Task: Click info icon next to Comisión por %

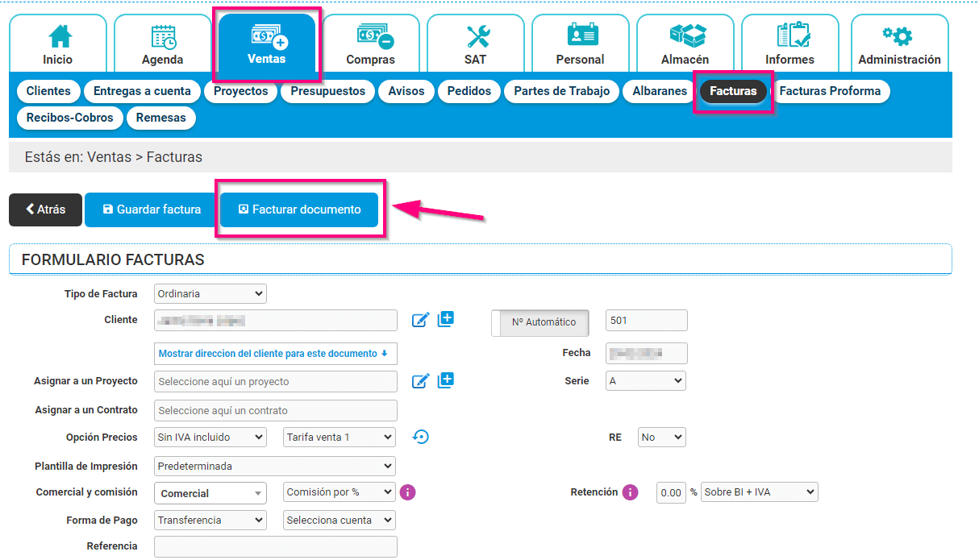Action: click(408, 492)
